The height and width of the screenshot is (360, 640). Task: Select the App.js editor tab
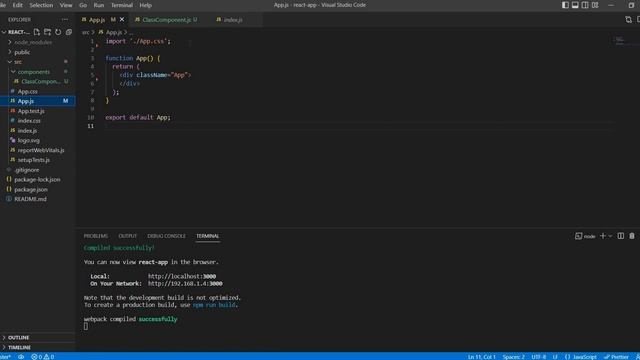(97, 20)
